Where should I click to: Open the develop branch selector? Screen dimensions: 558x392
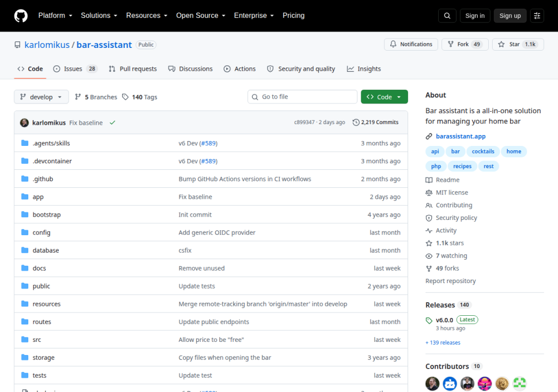pos(41,97)
